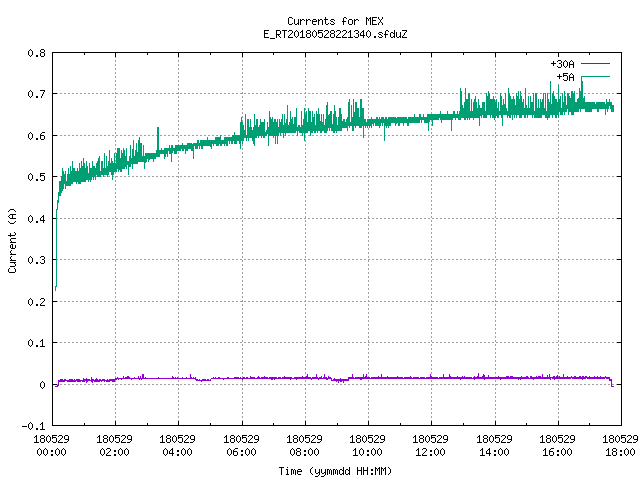The height and width of the screenshot is (480, 640).
Task: Click the y-axis tick value -0.1
Action: 33,426
